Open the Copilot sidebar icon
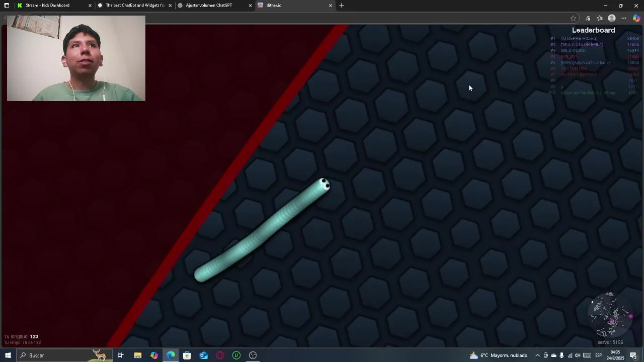Viewport: 644px width, 362px height. click(636, 18)
